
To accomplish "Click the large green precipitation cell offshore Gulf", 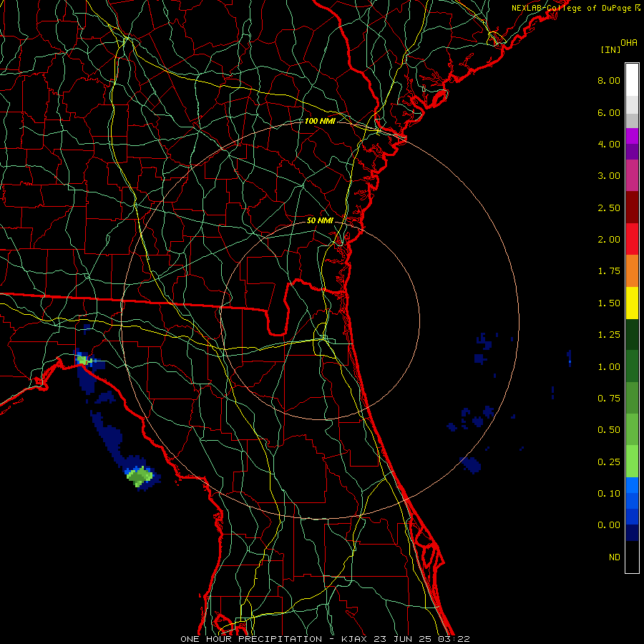I will point(140,477).
